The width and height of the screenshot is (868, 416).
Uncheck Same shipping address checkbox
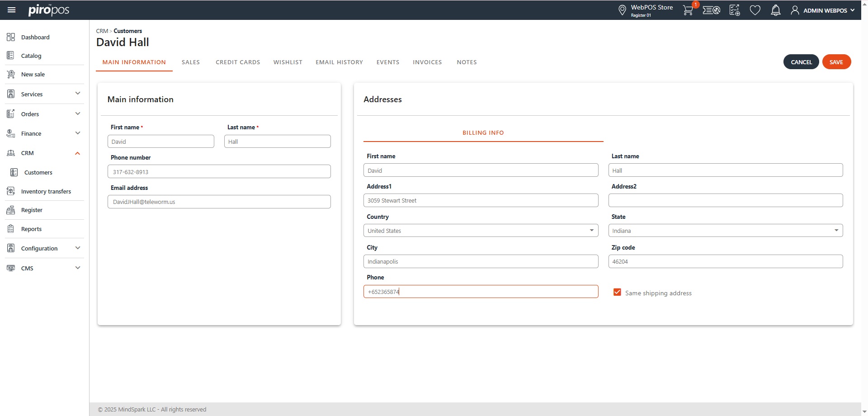pos(617,292)
